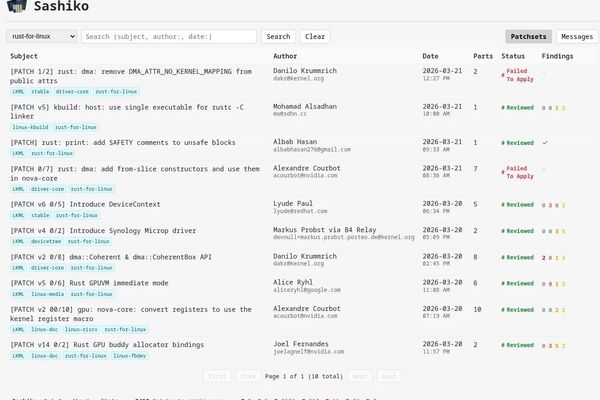
Task: Open patch 'dma: add from-slice constructors'
Action: (135, 173)
